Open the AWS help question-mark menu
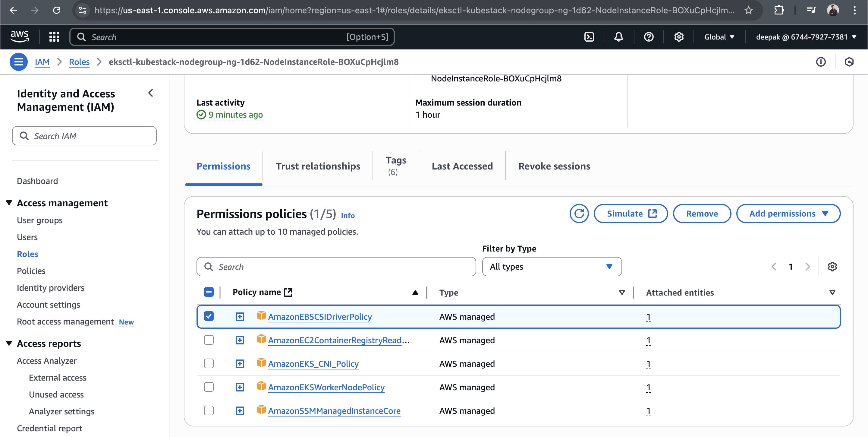This screenshot has height=437, width=868. (649, 37)
